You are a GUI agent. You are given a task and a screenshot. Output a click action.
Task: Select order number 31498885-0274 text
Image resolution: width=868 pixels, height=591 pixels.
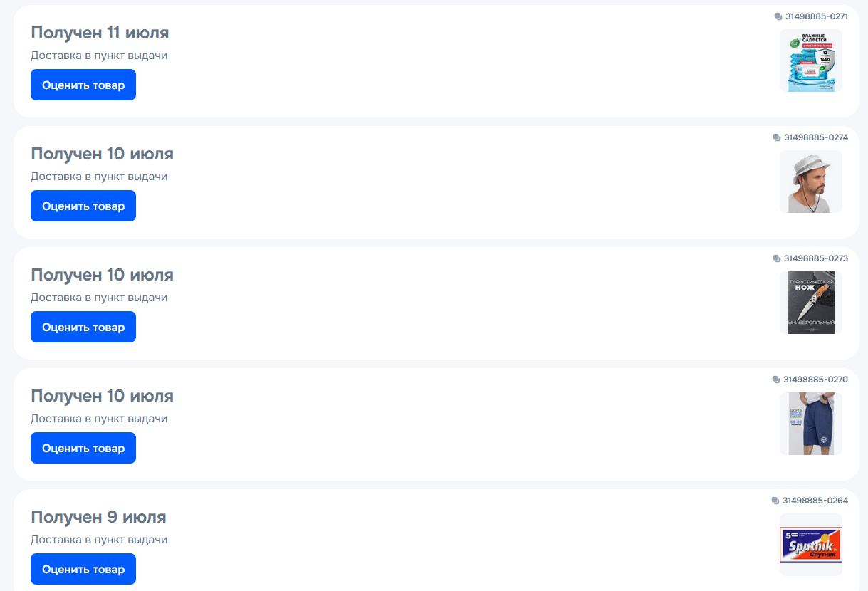tap(816, 137)
